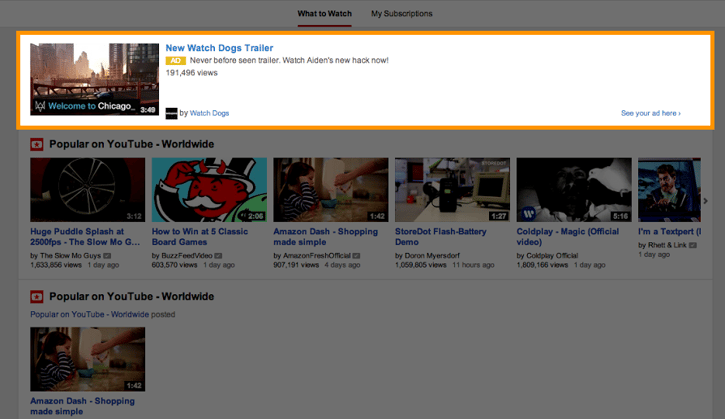The height and width of the screenshot is (419, 725).
Task: Open the StoreDot Flash-Battery Demo title
Action: (x=441, y=236)
